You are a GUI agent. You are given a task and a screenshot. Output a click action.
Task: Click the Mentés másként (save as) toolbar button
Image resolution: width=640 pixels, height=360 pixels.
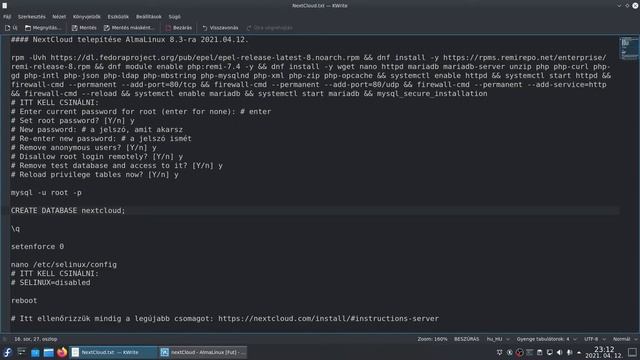pyautogui.click(x=129, y=28)
